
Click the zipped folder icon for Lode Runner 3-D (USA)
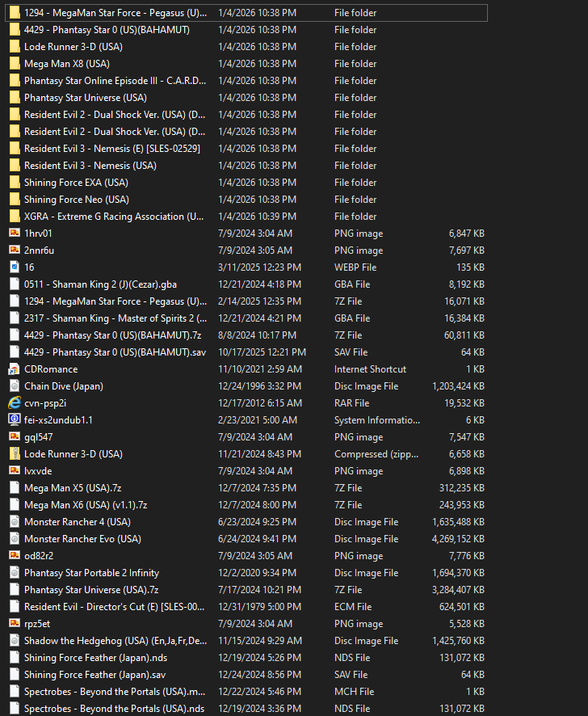pos(15,454)
